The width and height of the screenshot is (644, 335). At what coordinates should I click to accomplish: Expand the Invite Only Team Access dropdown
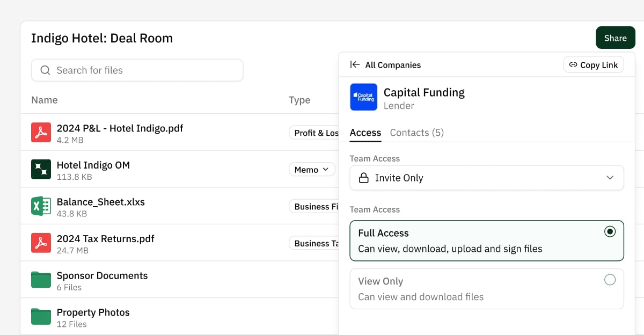[610, 178]
